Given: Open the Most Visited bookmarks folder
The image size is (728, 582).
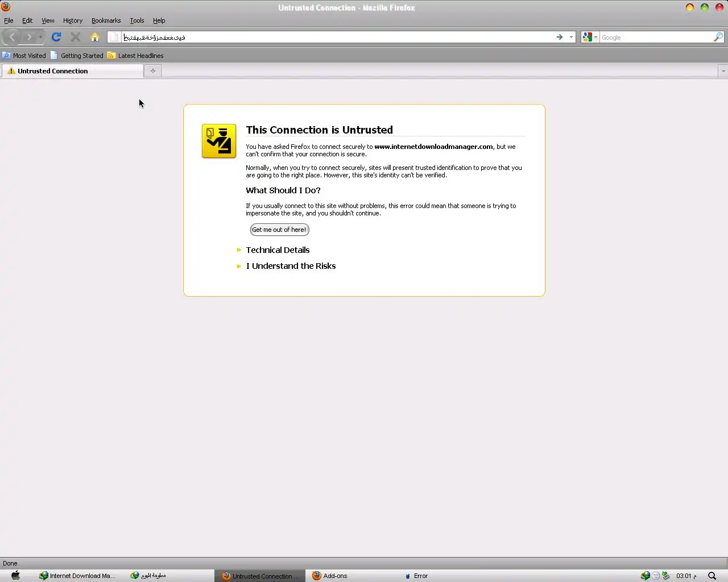Looking at the screenshot, I should pos(24,56).
